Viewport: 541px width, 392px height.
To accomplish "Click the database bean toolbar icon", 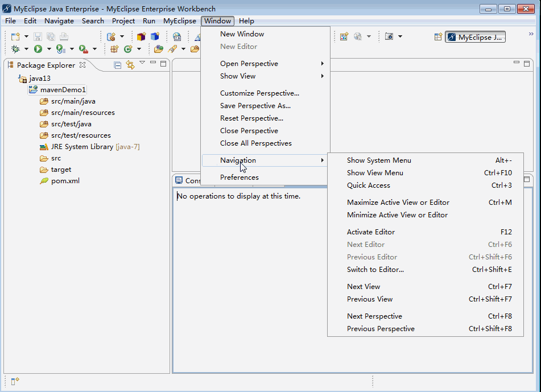I will 111,36.
